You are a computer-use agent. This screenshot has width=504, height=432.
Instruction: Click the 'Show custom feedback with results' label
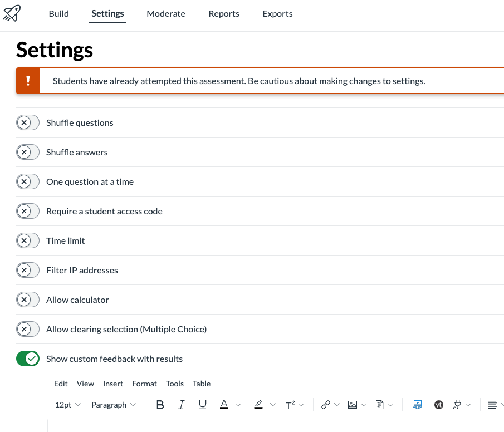[x=114, y=359]
